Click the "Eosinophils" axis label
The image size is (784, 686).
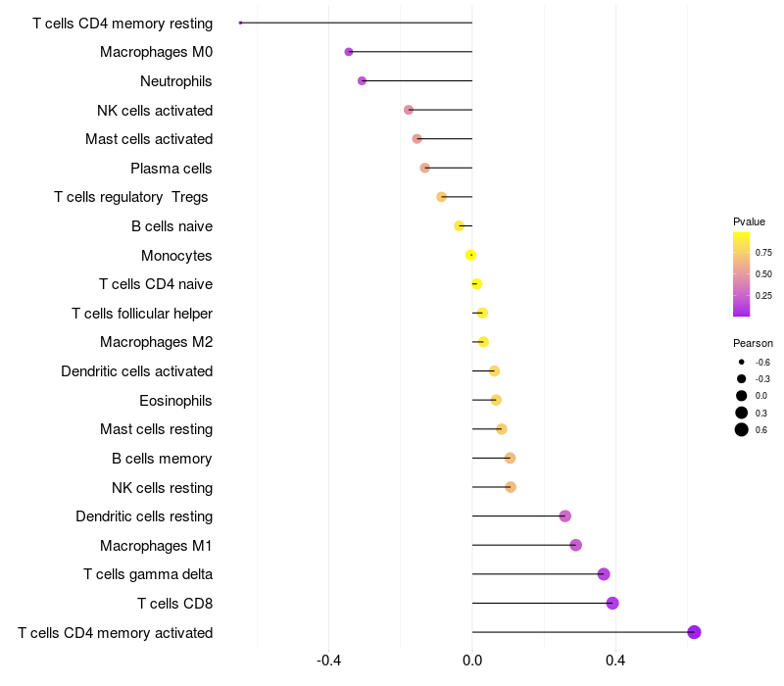point(176,400)
